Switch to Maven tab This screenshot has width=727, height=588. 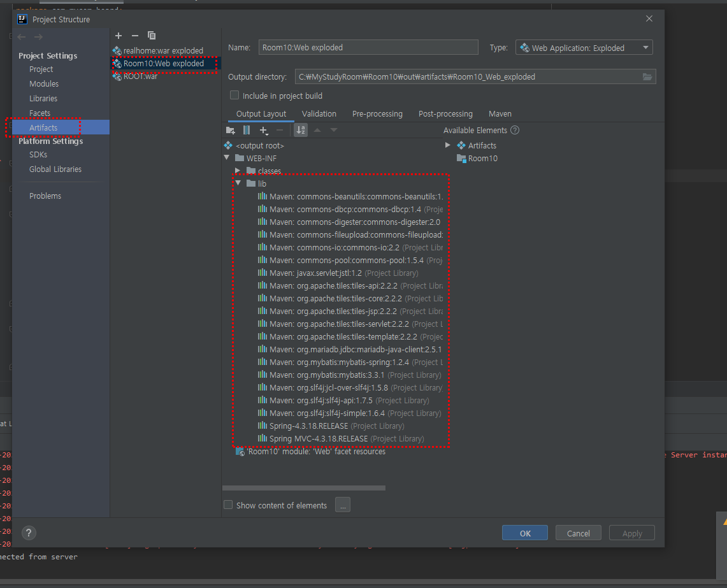click(x=500, y=114)
